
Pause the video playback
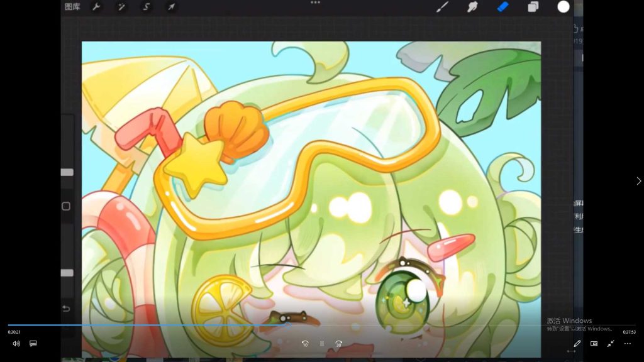322,344
